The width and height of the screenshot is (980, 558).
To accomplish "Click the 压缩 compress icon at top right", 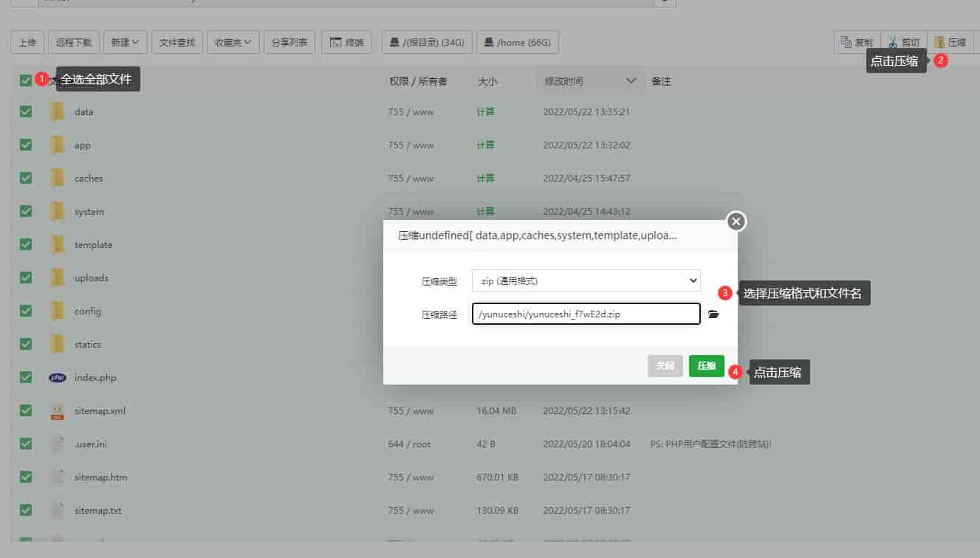I will 950,42.
